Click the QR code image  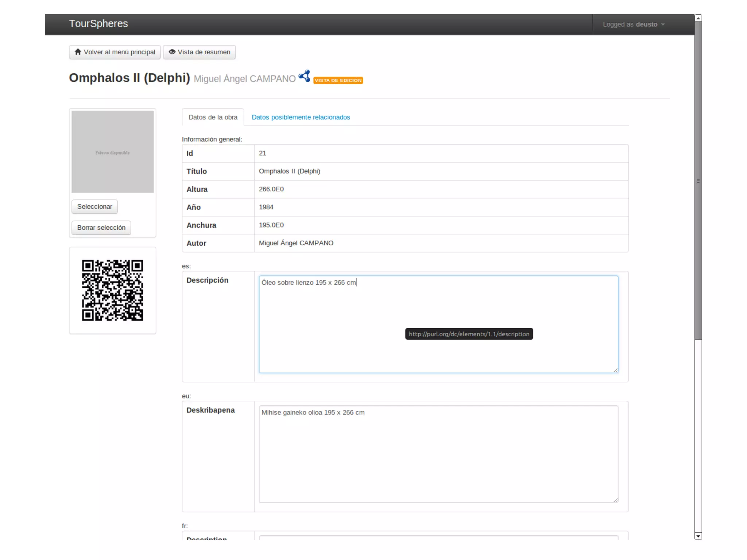click(112, 290)
